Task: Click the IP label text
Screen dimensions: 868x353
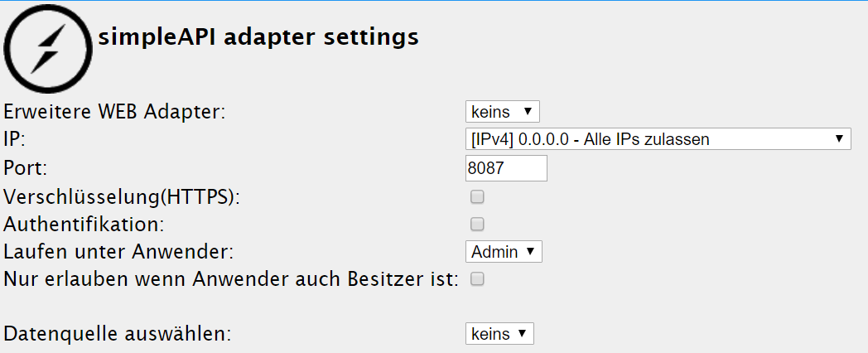Action: (x=15, y=139)
